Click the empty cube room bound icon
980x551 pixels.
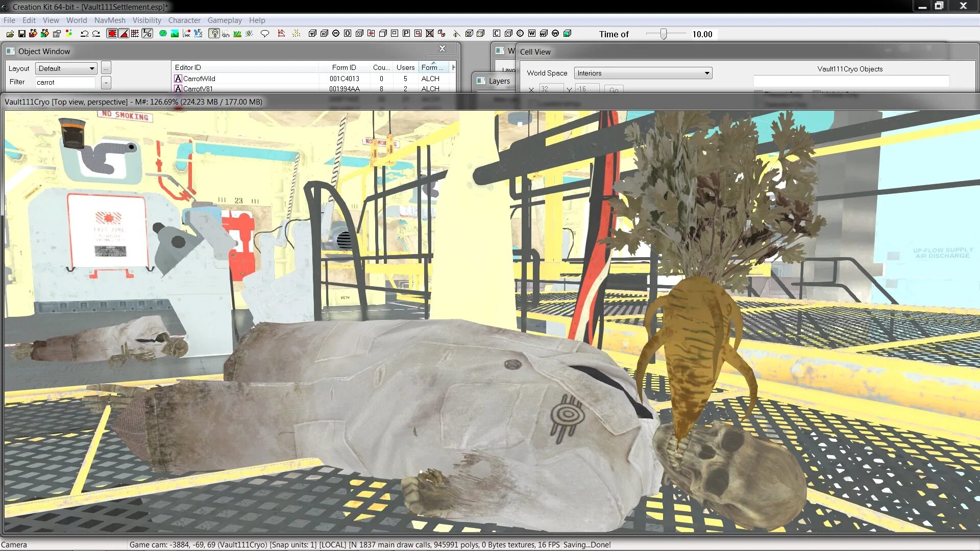pyautogui.click(x=383, y=34)
